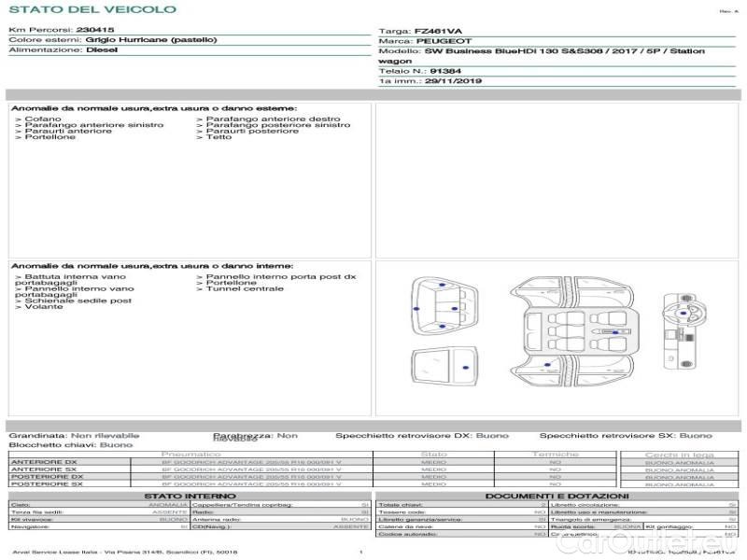Click the dashboard and steering wheel diagram

pos(684,332)
